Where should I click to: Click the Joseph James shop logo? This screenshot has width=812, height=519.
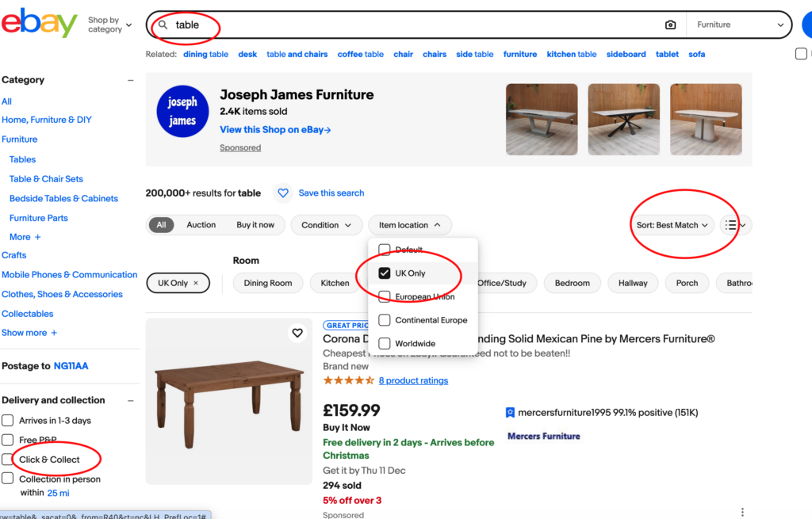coord(182,113)
